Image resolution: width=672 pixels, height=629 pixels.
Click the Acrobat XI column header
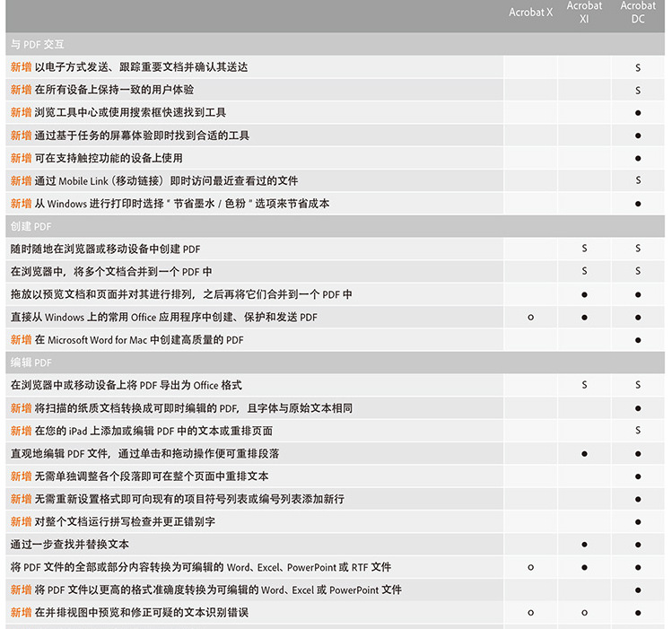pos(584,12)
